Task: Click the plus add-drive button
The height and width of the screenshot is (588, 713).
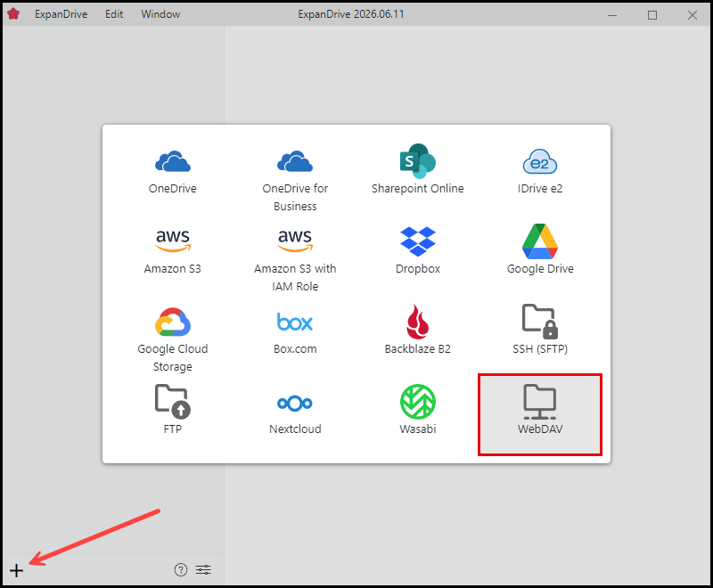Action: point(16,570)
